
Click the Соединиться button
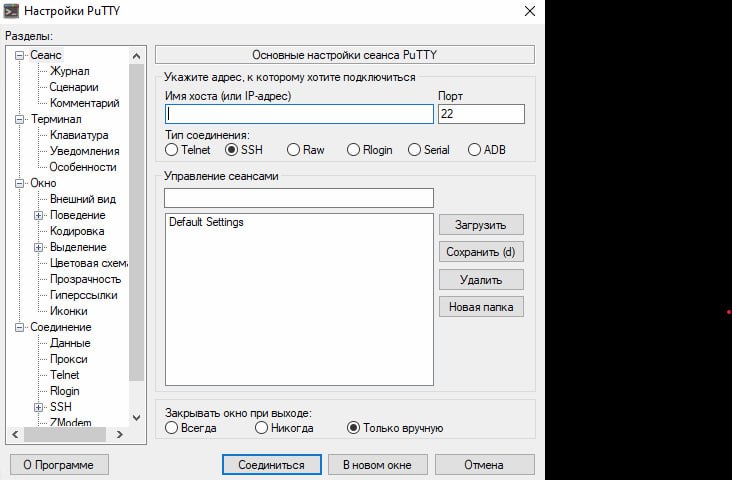point(272,465)
